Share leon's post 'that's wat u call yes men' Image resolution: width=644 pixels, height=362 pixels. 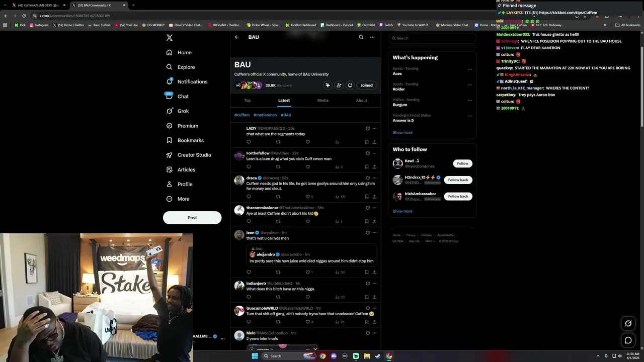[x=374, y=272]
